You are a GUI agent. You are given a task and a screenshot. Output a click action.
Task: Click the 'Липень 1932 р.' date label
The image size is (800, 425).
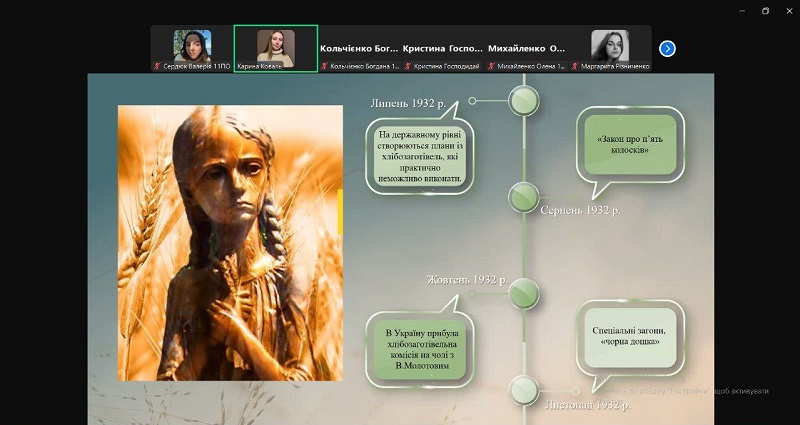tap(408, 103)
